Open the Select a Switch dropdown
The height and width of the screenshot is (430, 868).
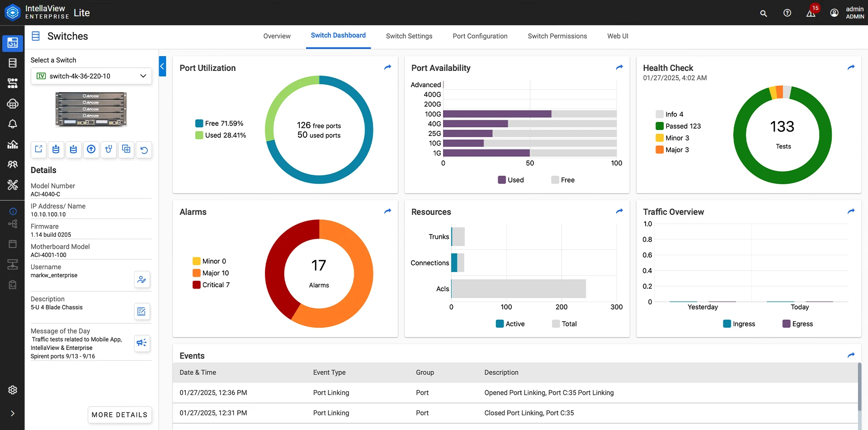91,76
